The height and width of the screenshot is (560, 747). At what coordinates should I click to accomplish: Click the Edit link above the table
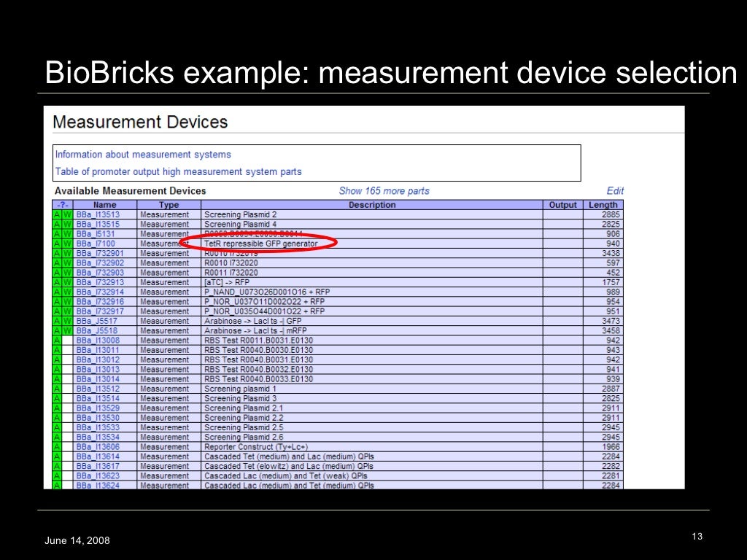tap(615, 191)
